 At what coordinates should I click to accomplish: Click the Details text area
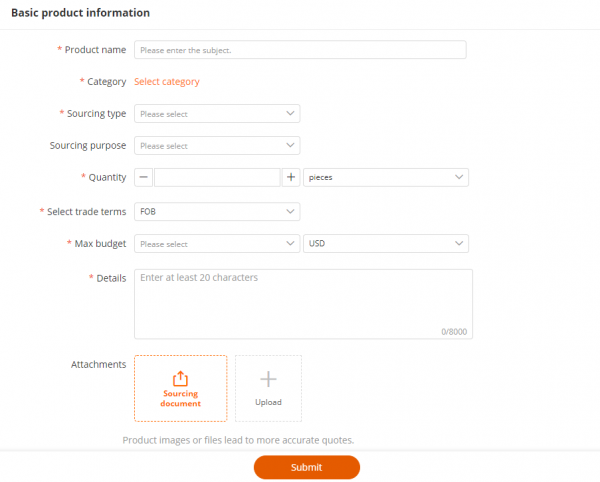(x=303, y=303)
